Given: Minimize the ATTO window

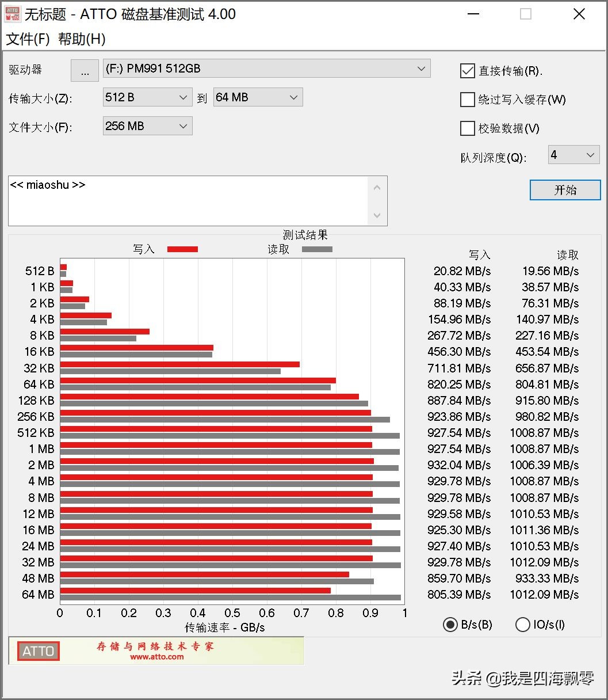Looking at the screenshot, I should click(x=473, y=14).
